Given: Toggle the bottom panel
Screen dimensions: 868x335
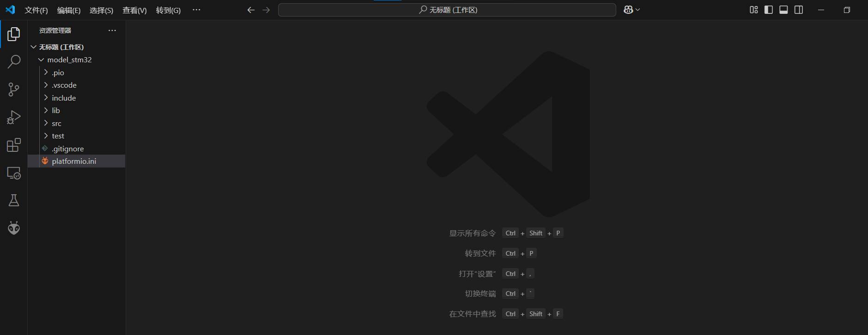Looking at the screenshot, I should tap(783, 10).
